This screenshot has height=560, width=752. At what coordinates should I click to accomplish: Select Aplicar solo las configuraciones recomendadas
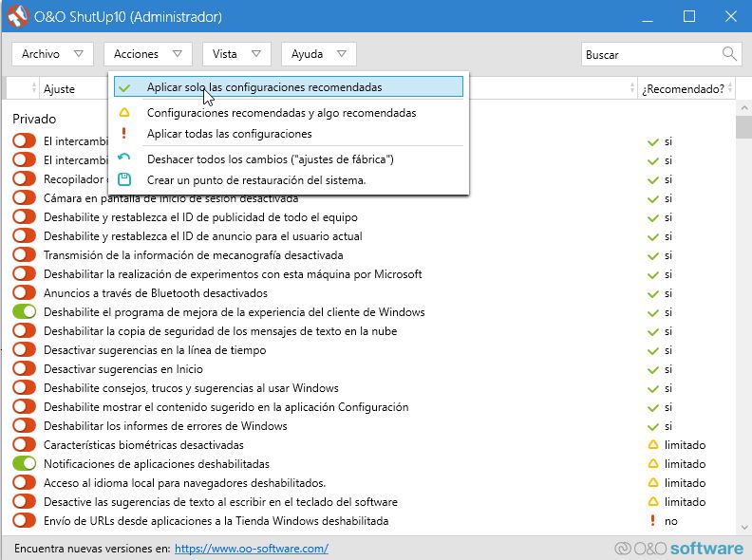click(x=289, y=87)
